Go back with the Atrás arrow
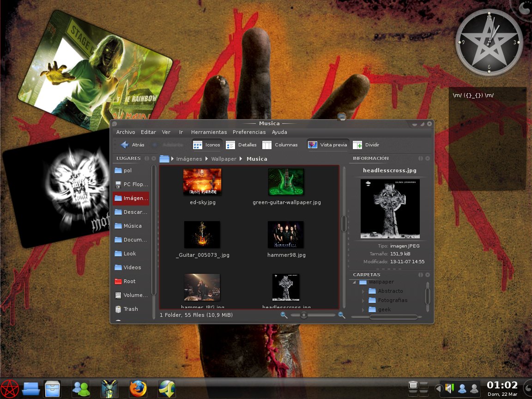The height and width of the screenshot is (399, 532). click(133, 145)
